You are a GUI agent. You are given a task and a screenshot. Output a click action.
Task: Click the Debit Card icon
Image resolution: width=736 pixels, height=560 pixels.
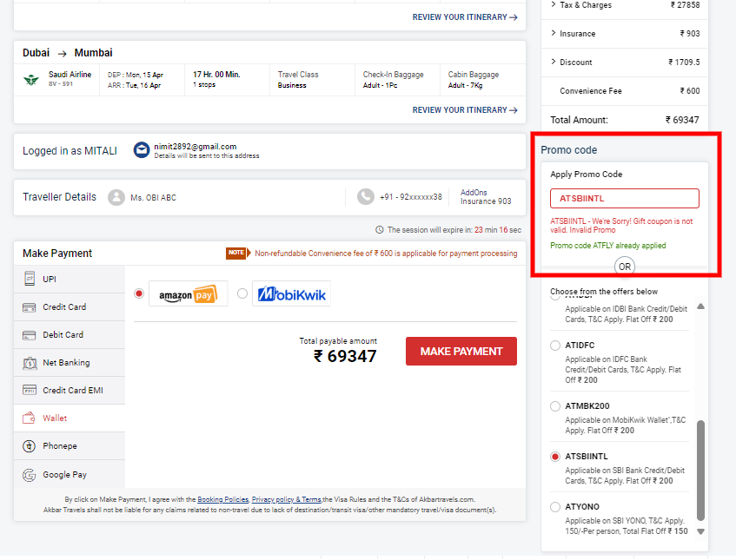pyautogui.click(x=29, y=335)
